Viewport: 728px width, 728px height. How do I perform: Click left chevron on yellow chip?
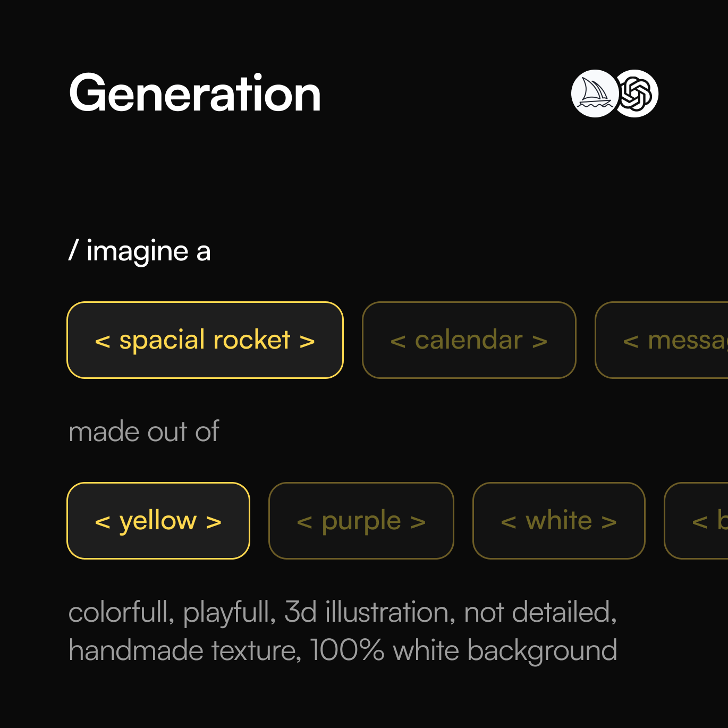click(x=103, y=522)
